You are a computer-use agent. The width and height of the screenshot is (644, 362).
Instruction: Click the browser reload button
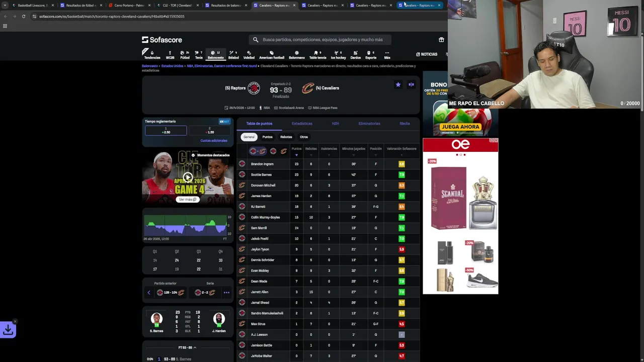point(23,17)
